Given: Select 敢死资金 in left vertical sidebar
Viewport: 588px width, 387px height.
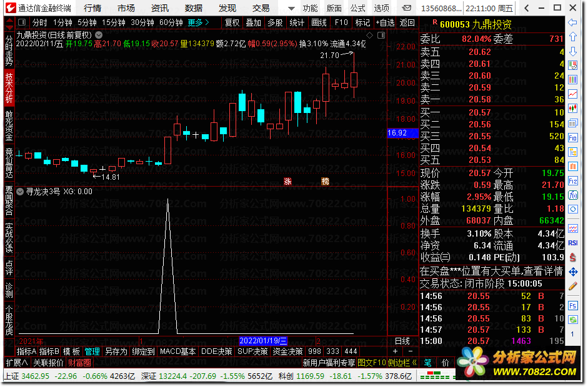Looking at the screenshot, I should click(9, 125).
